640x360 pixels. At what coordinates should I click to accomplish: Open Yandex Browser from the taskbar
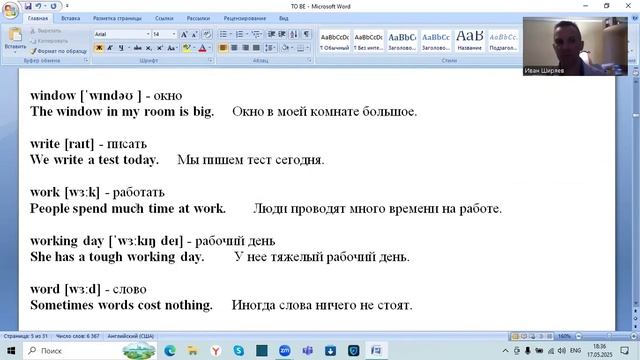[x=216, y=350]
